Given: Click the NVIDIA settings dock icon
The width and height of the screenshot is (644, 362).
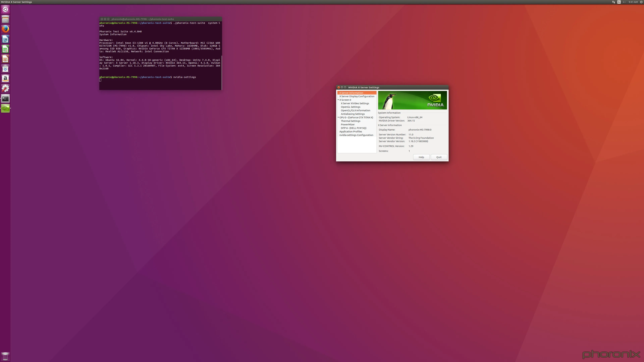Looking at the screenshot, I should click(x=5, y=108).
